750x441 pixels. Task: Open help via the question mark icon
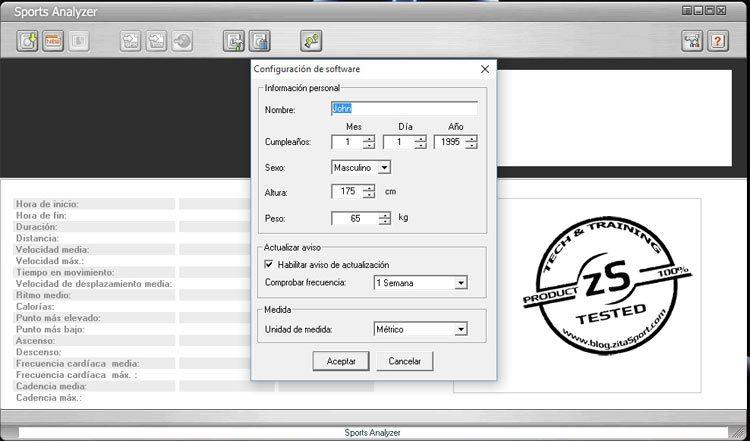click(717, 41)
